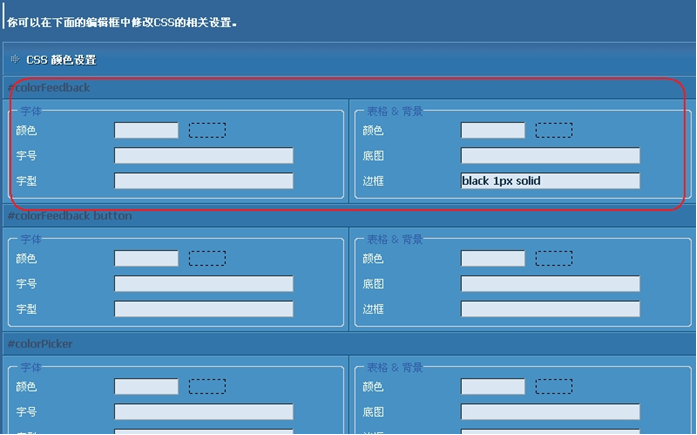Pick #colorFeedback button 字体 dashed swatch
The width and height of the screenshot is (697, 435).
207,258
